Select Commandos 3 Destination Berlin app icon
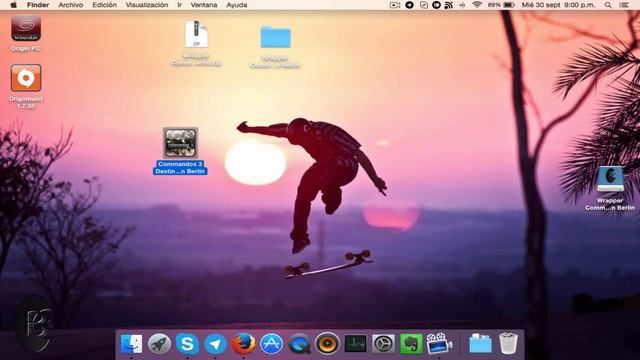The width and height of the screenshot is (640, 360). (x=180, y=142)
